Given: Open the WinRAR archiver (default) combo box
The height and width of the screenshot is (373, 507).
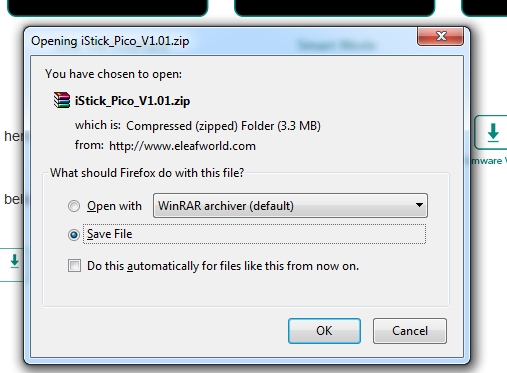Looking at the screenshot, I should click(x=290, y=206).
